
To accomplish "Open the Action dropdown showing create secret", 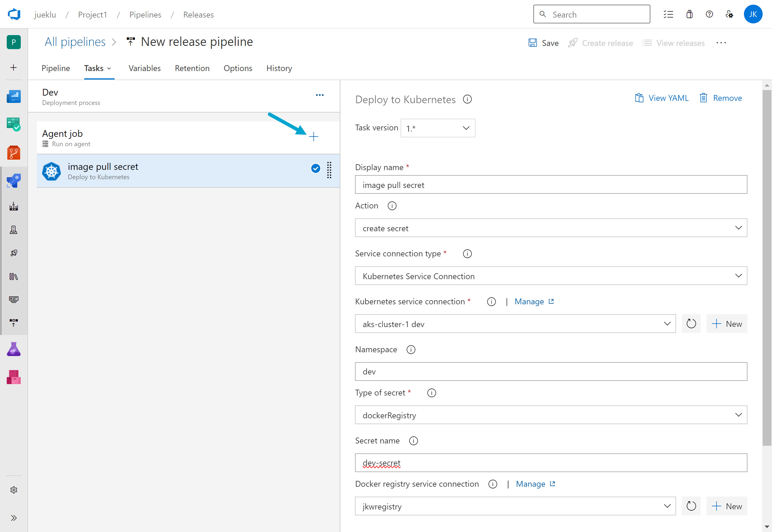I will click(551, 228).
